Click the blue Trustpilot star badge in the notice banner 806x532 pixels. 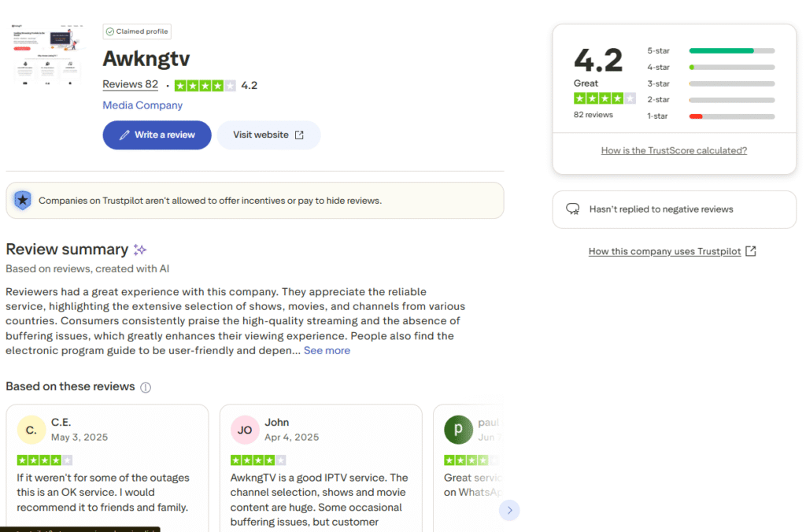(x=22, y=200)
